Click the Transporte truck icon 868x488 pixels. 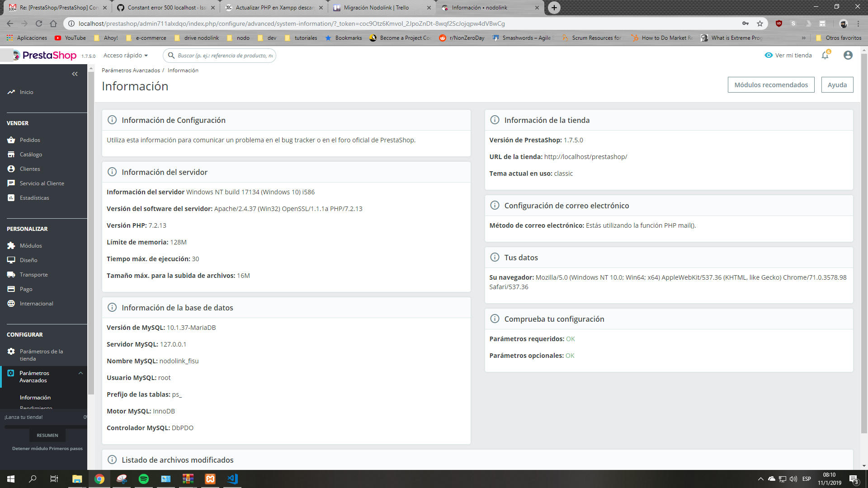pos(11,275)
